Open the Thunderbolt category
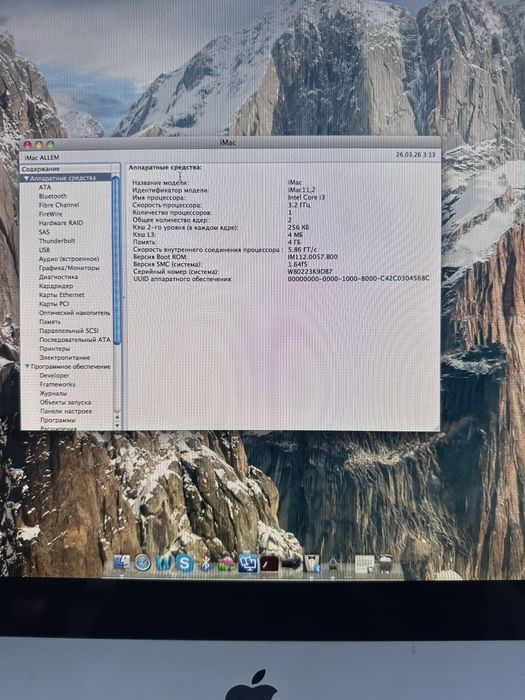This screenshot has height=700, width=525. tap(57, 241)
